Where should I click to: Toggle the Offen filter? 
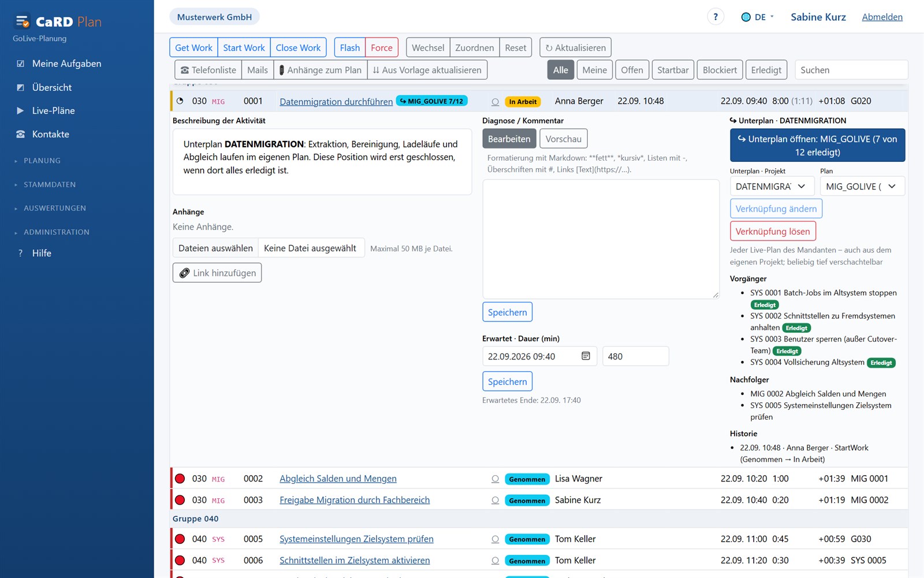click(632, 70)
